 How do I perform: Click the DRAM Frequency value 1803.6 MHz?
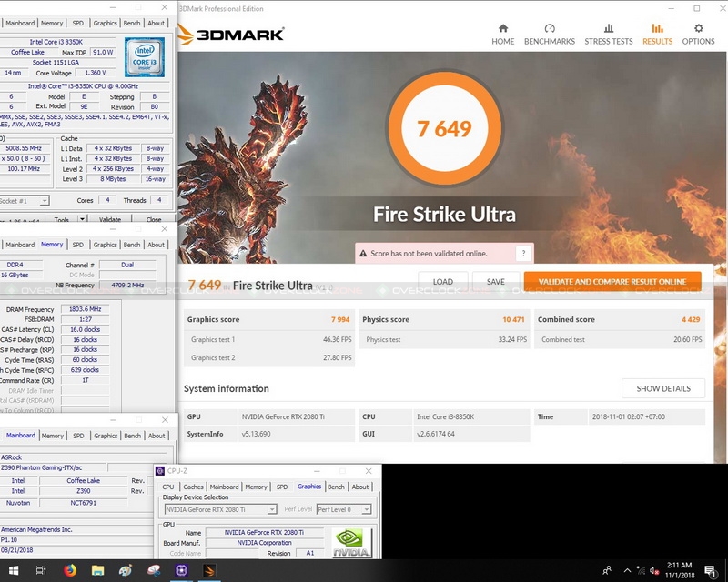tap(85, 309)
